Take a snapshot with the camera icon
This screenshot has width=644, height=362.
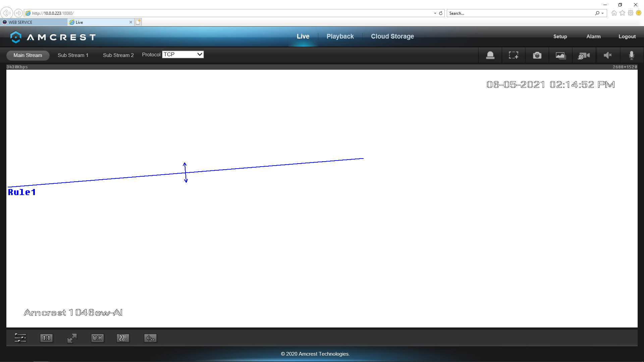(x=537, y=55)
